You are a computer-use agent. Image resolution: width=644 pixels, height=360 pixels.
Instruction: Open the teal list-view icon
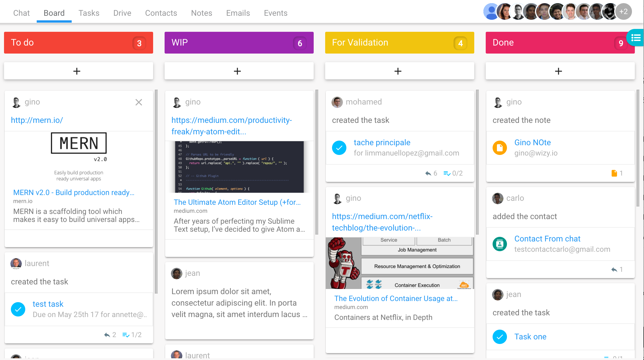[x=635, y=38]
